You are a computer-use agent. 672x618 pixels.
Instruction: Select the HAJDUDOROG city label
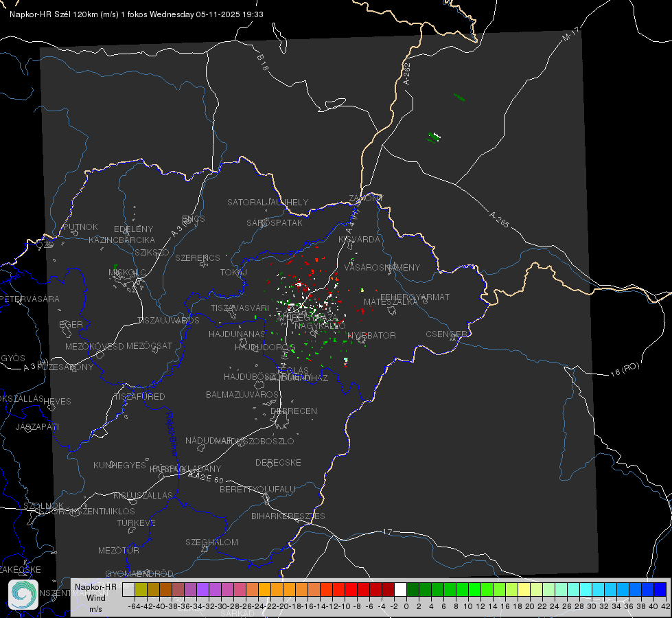tap(265, 347)
